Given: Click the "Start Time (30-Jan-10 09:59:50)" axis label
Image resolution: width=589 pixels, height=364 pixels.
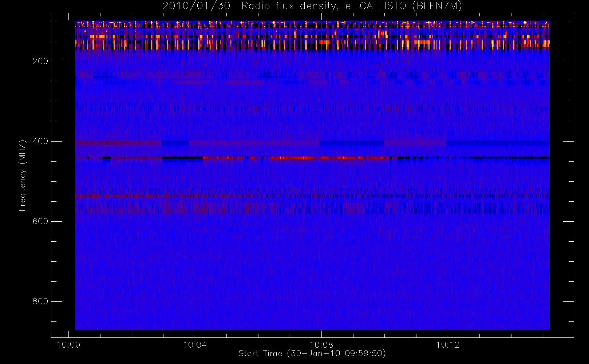Looking at the screenshot, I should (x=312, y=353).
